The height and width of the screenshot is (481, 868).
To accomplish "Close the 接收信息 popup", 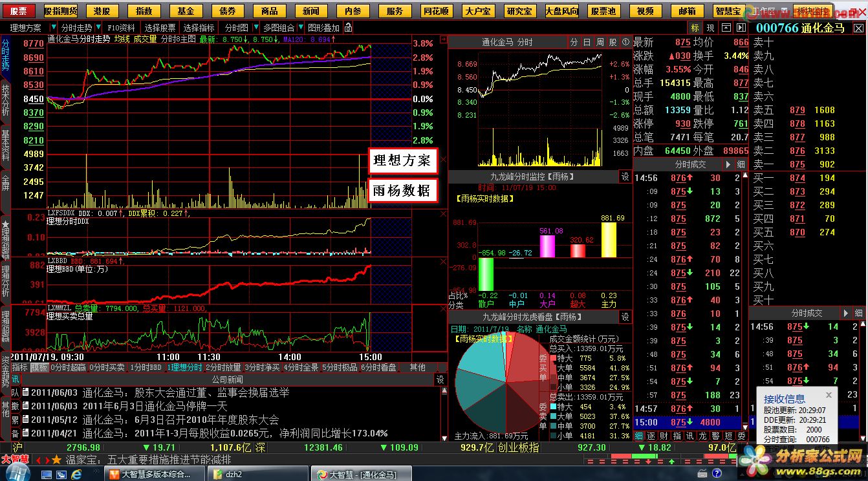I will [x=829, y=394].
